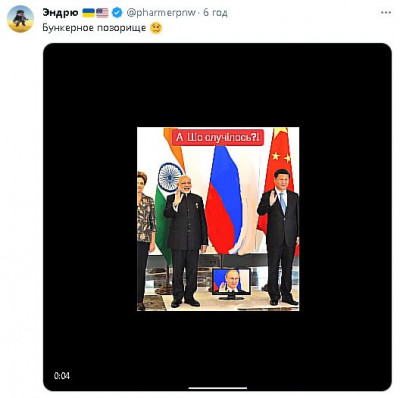This screenshot has height=398, width=400.
Task: Click the video progress bar at bottom
Action: click(218, 388)
